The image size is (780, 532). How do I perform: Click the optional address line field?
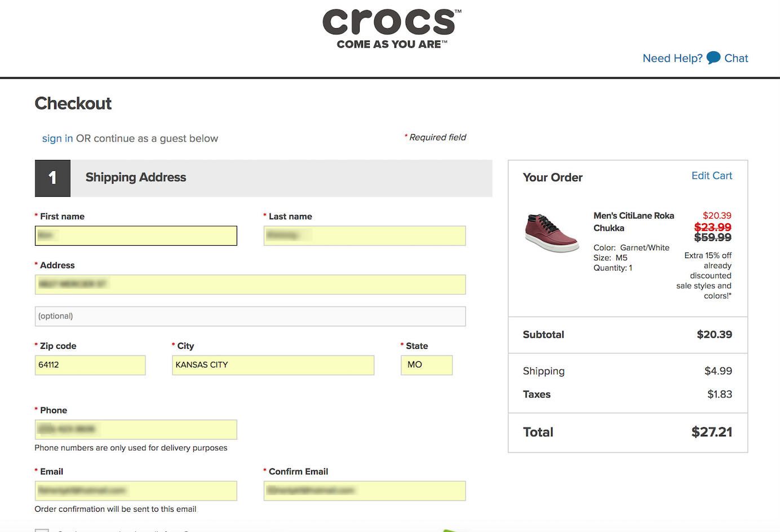[250, 316]
